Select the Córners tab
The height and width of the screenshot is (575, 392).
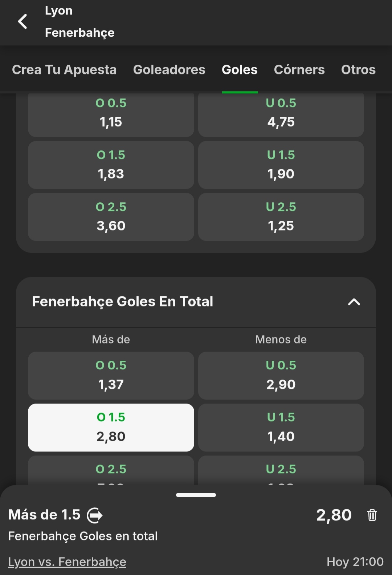299,69
